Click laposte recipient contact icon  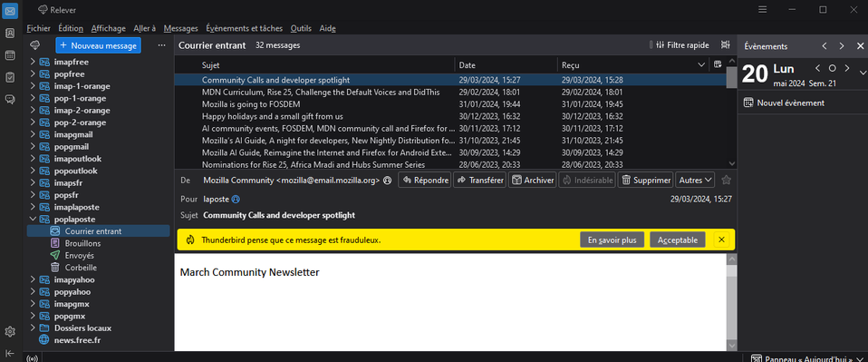coord(236,199)
